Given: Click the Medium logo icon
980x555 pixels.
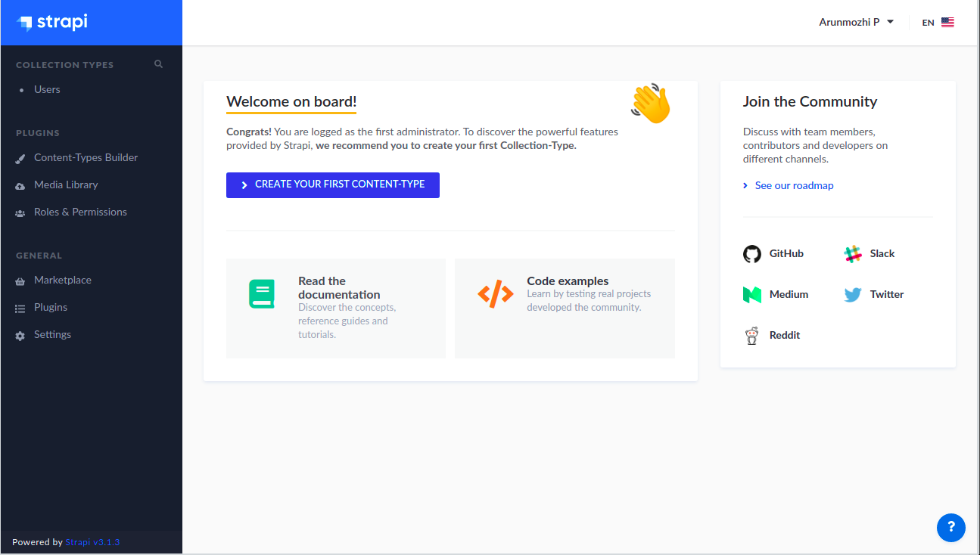Looking at the screenshot, I should pos(752,295).
